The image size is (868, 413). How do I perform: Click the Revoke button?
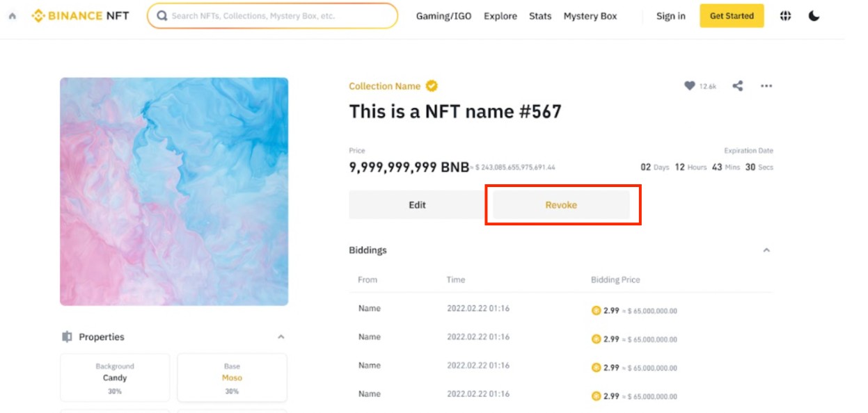pos(561,205)
